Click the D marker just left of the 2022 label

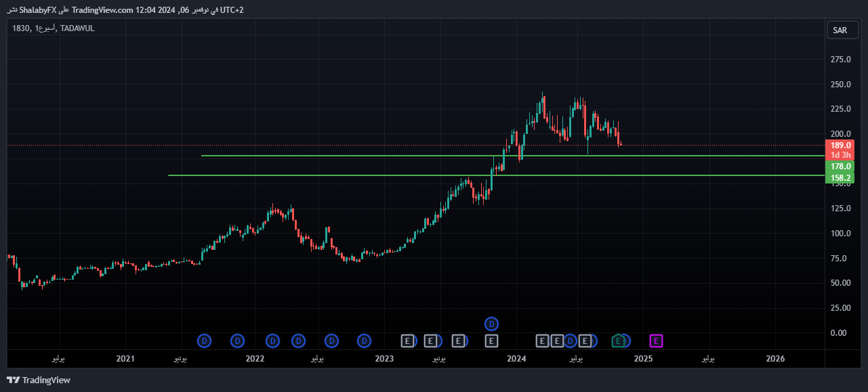(238, 341)
